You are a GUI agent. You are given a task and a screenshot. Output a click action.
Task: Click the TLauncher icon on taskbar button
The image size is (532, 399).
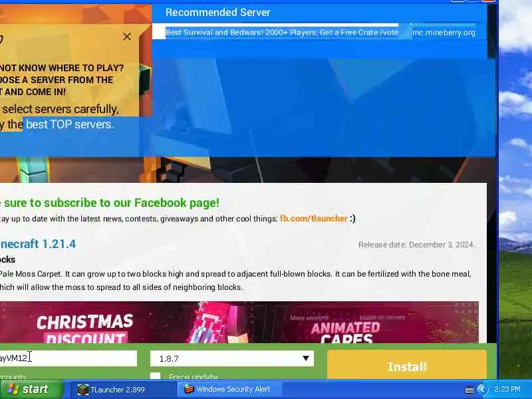click(x=82, y=390)
